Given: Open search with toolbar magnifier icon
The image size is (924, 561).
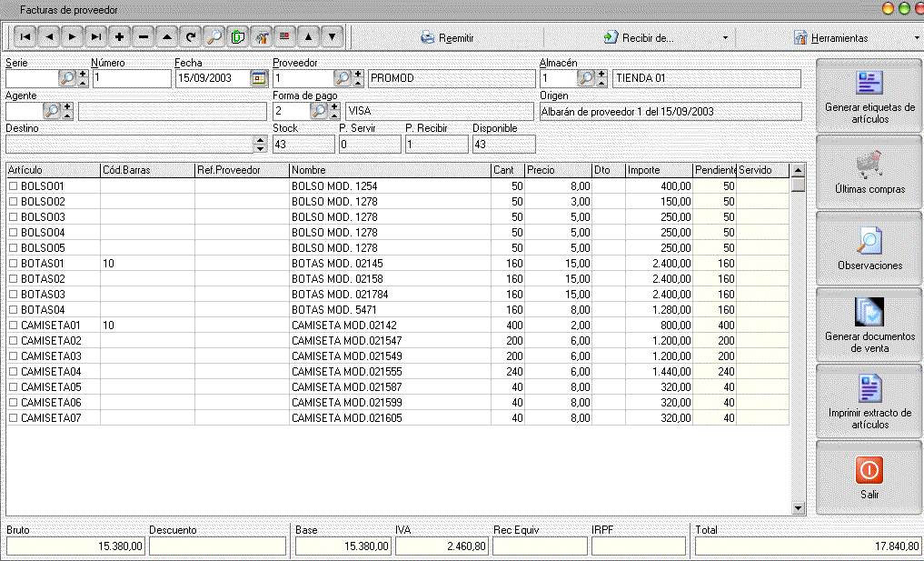Looking at the screenshot, I should (x=214, y=37).
